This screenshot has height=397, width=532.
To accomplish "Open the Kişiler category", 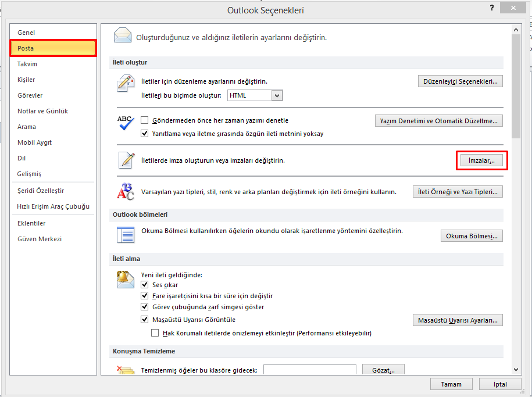I will coord(53,80).
